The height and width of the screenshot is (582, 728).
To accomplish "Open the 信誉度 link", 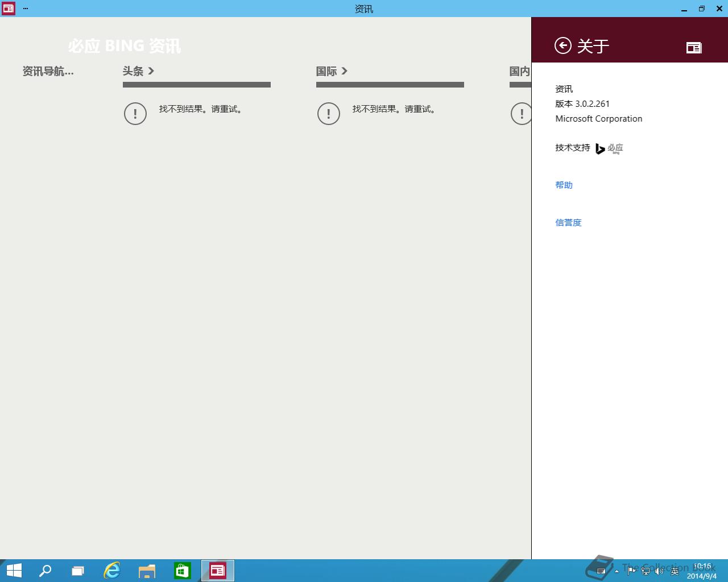I will pyautogui.click(x=568, y=223).
